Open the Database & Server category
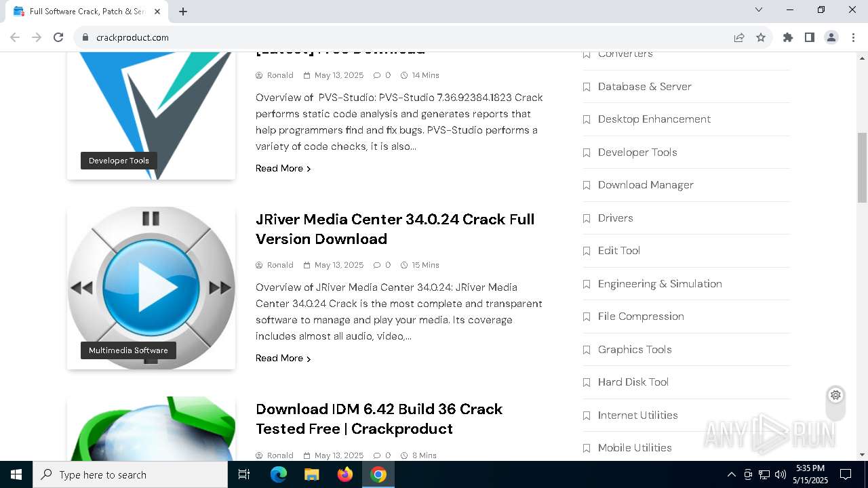The width and height of the screenshot is (868, 488). click(645, 86)
